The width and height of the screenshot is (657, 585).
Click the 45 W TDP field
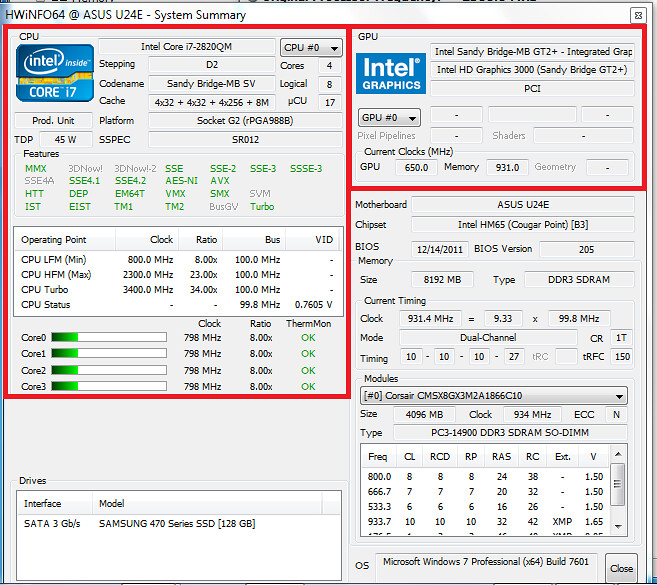click(x=66, y=140)
